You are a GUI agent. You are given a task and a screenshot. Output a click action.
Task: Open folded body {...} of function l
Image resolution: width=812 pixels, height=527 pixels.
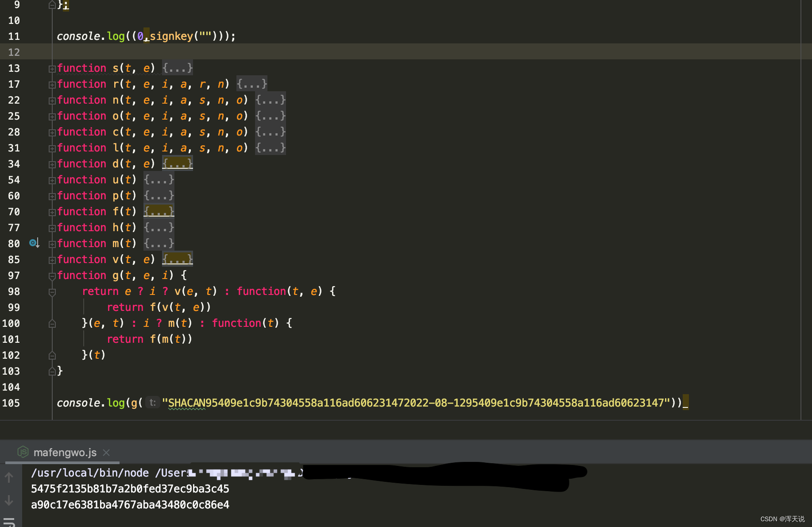tap(270, 148)
